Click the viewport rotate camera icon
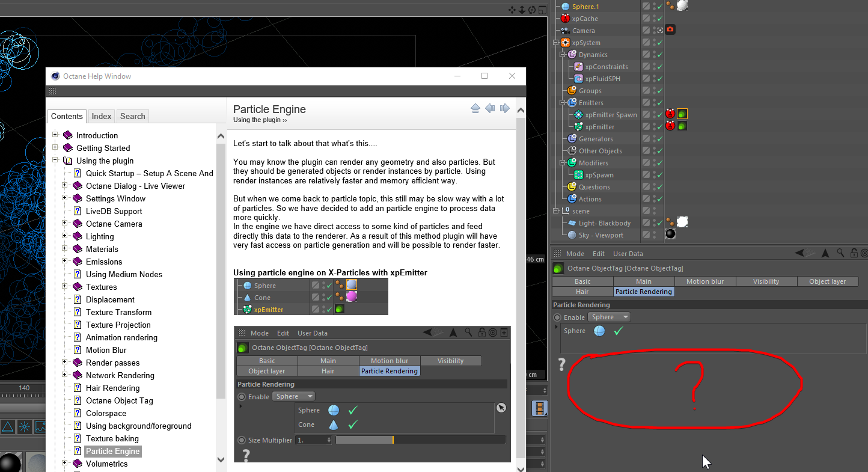The height and width of the screenshot is (472, 868). (532, 10)
